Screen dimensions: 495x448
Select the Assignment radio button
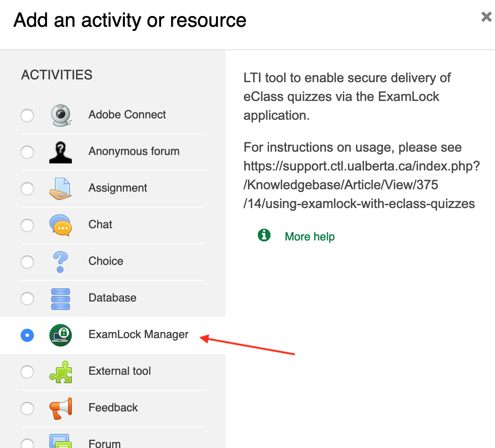point(27,188)
